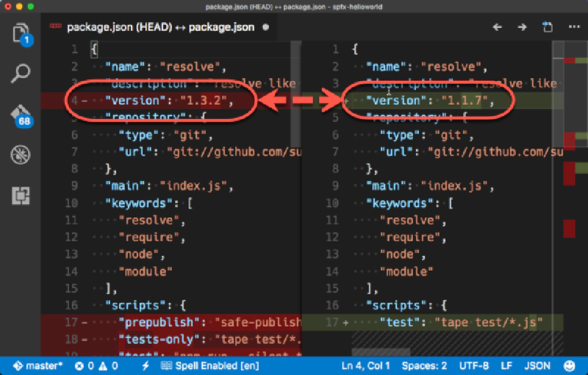Image resolution: width=588 pixels, height=375 pixels.
Task: Click "git" type value in left pane
Action: [190, 135]
